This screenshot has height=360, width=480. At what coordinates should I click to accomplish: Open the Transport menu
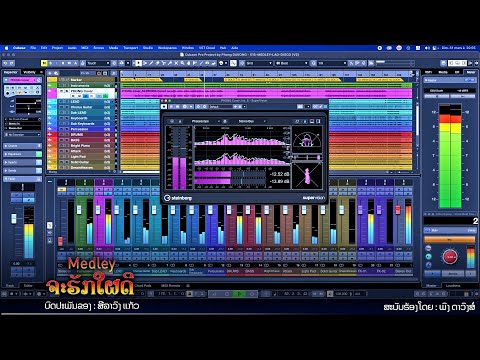pyautogui.click(x=131, y=48)
